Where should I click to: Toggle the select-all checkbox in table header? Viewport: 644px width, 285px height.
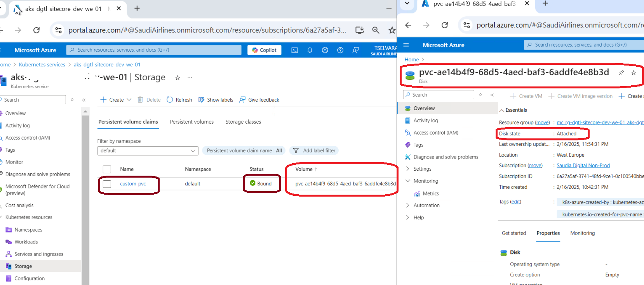click(x=107, y=169)
